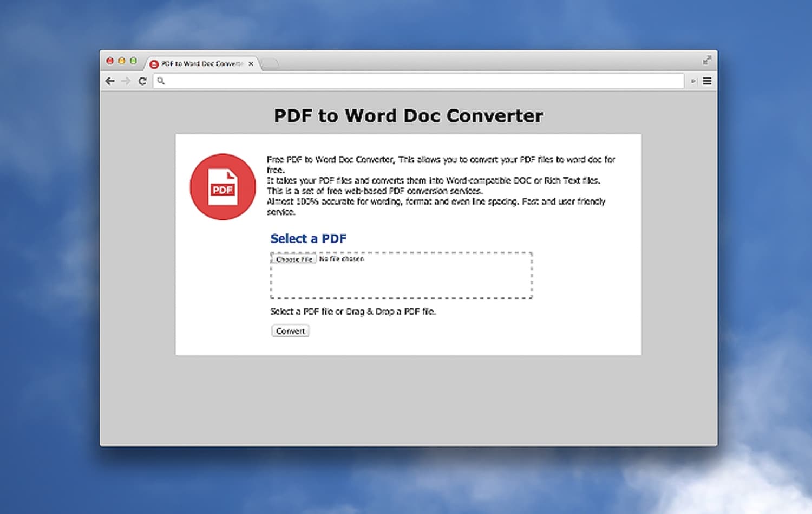The width and height of the screenshot is (812, 514).
Task: Click the browser back arrow
Action: [x=110, y=81]
